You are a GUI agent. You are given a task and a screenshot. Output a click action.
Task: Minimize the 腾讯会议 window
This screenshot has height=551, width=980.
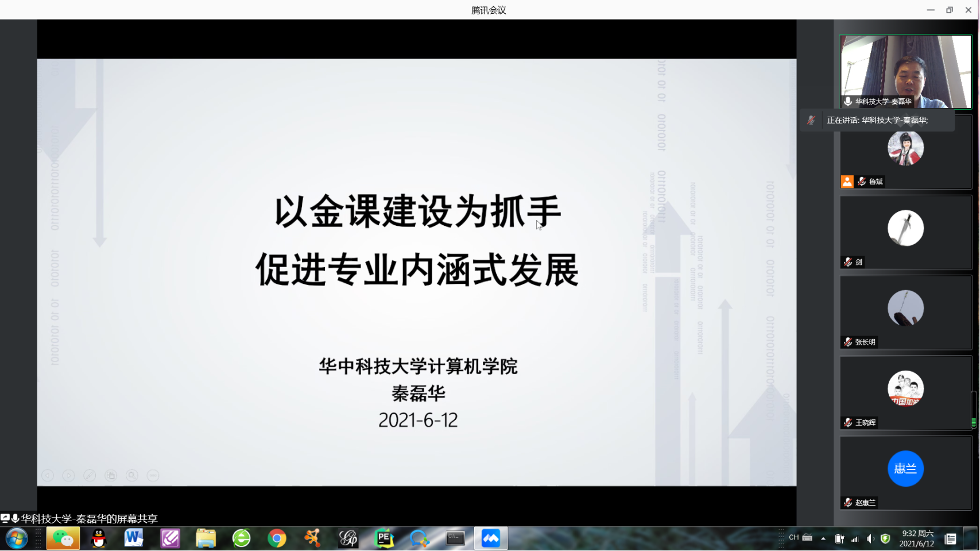pyautogui.click(x=931, y=10)
